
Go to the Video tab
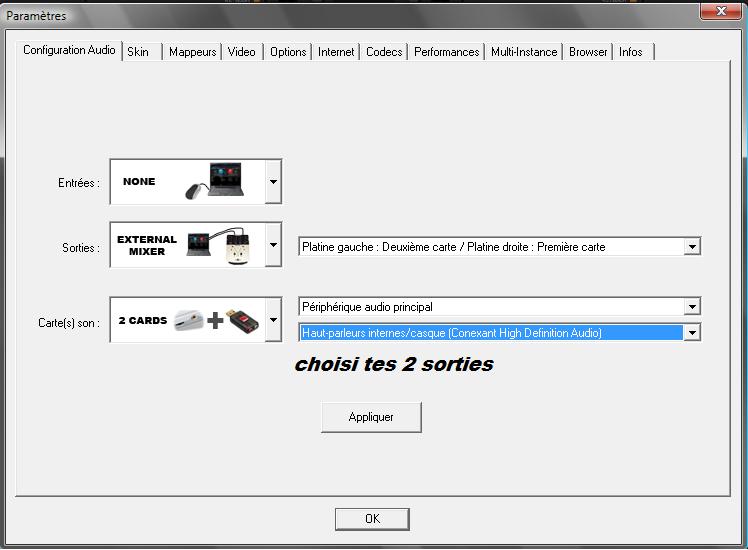point(241,52)
